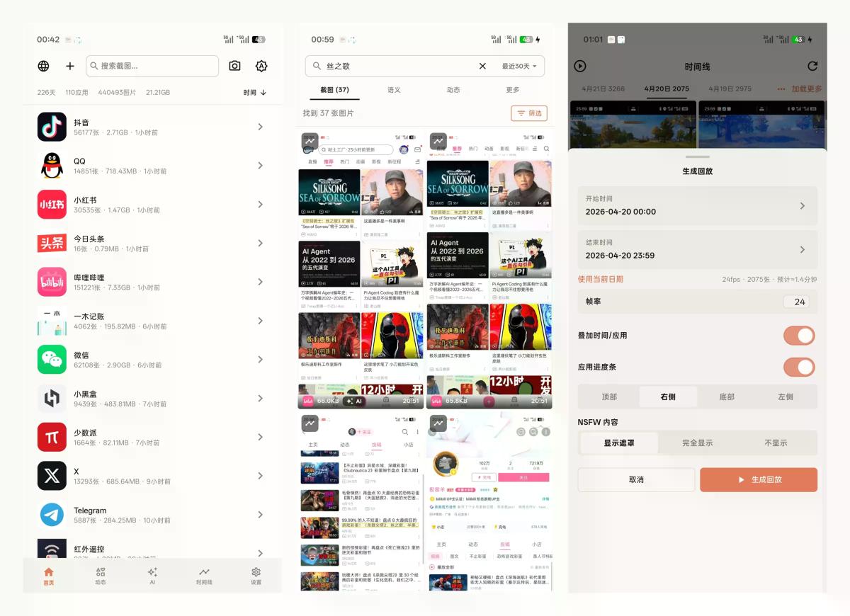850x616 pixels.
Task: Open the 微信 row chevron
Action: point(260,360)
